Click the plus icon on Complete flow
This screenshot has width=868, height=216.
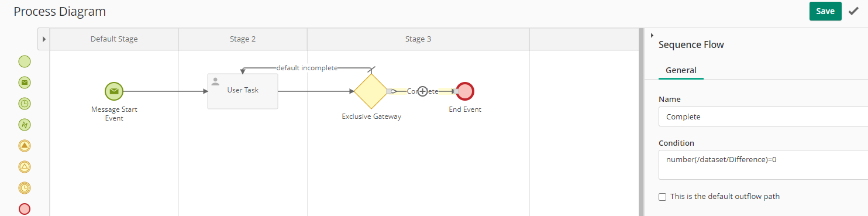[x=422, y=91]
